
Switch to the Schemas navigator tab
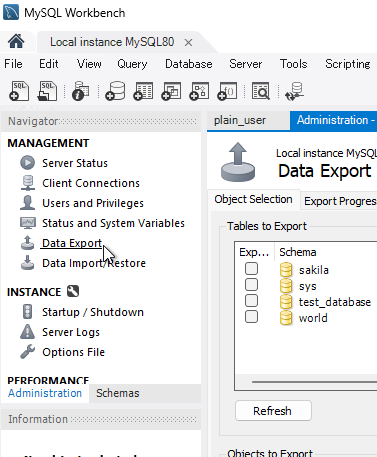(118, 393)
